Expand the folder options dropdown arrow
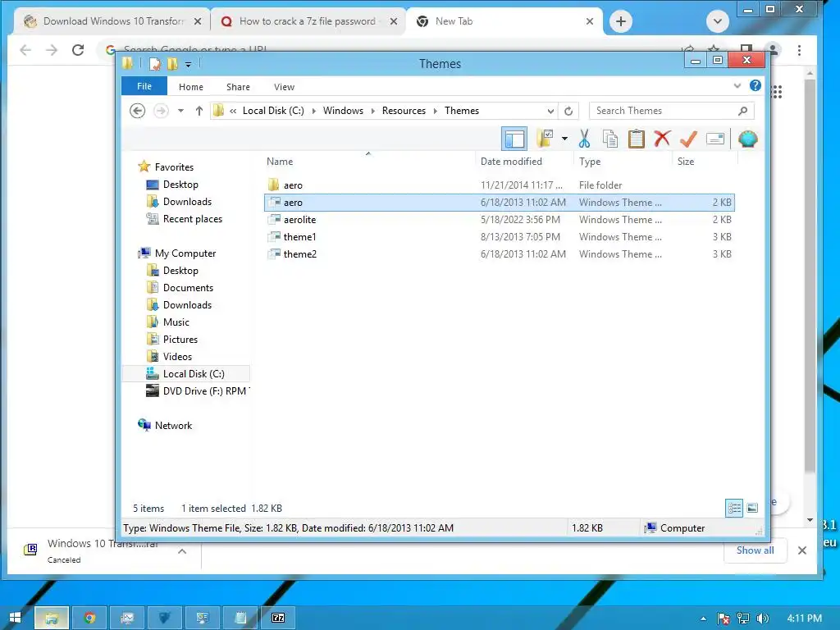The height and width of the screenshot is (630, 840). (x=564, y=139)
